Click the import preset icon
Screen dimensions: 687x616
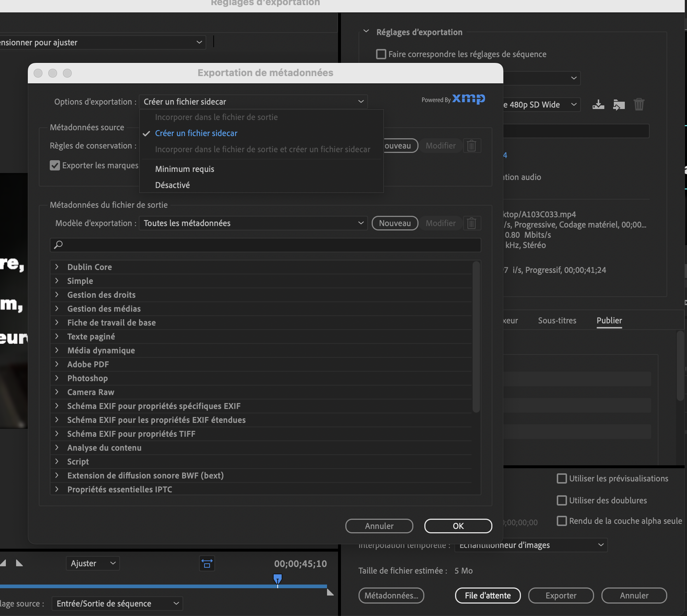pyautogui.click(x=619, y=105)
